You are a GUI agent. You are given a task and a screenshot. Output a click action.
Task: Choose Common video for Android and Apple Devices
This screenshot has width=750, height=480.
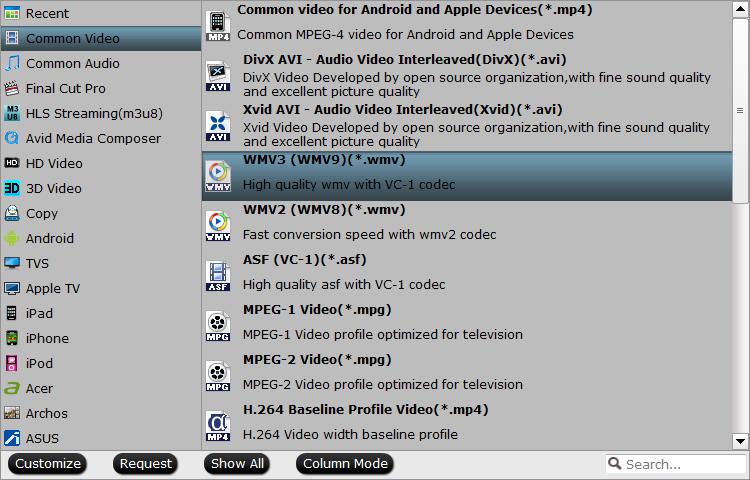[467, 26]
